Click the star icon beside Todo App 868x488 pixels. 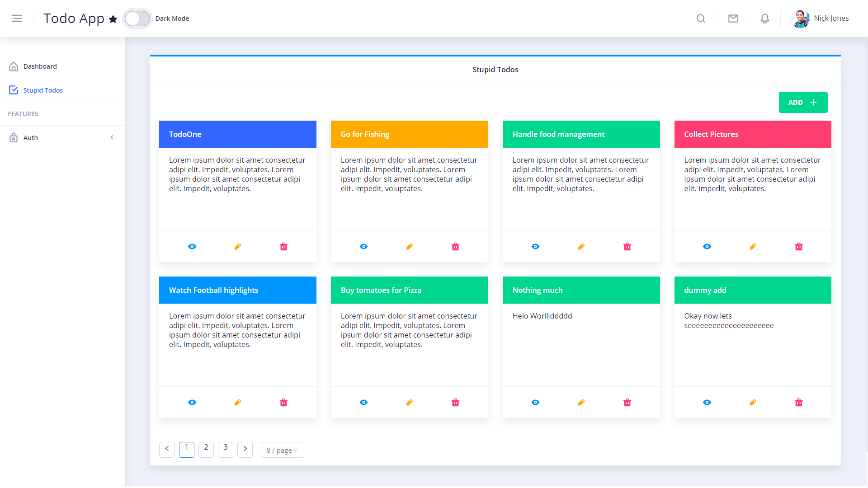[x=113, y=19]
